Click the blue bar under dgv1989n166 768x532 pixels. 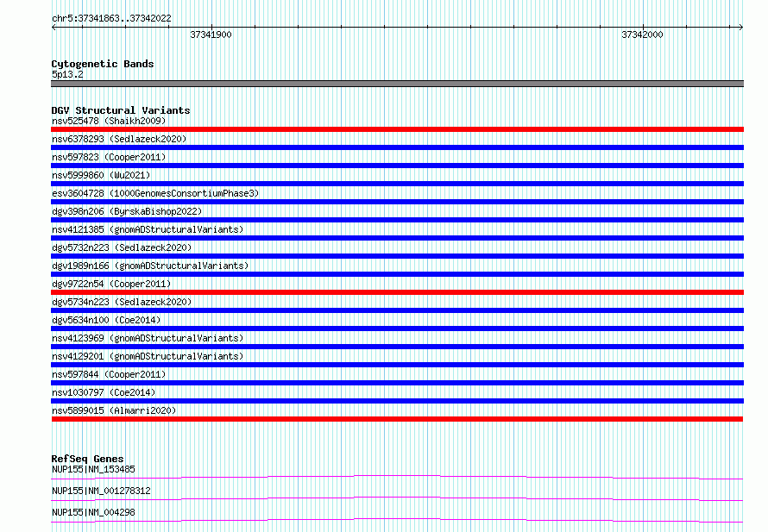pos(397,274)
